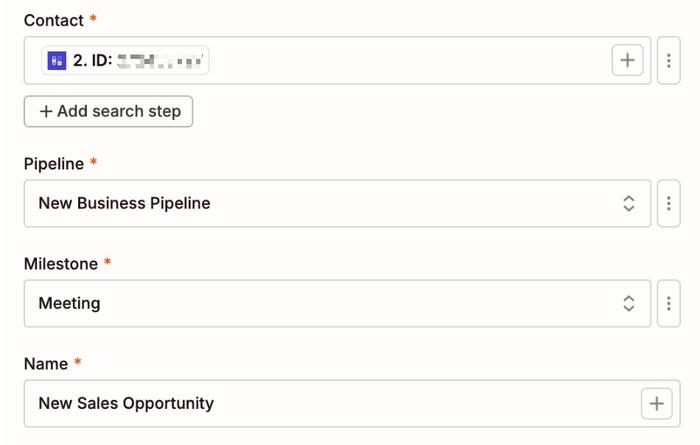Click empty area of the Contact field
The image size is (700, 445).
[400, 61]
